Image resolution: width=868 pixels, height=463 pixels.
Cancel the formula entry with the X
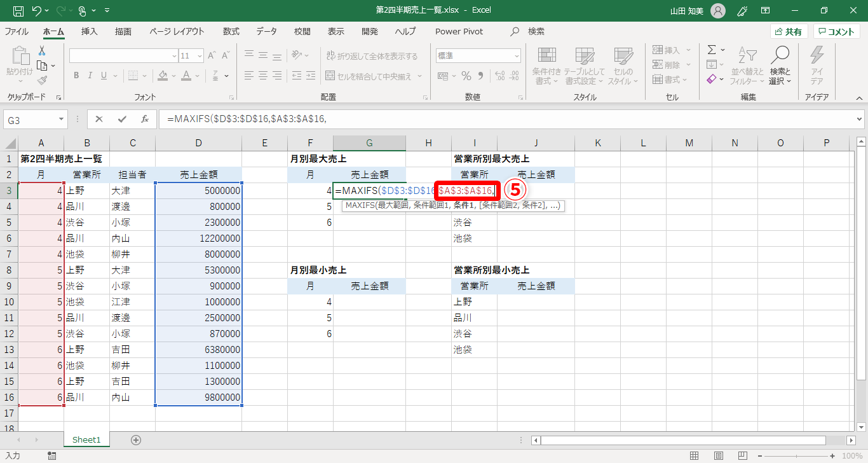point(99,119)
